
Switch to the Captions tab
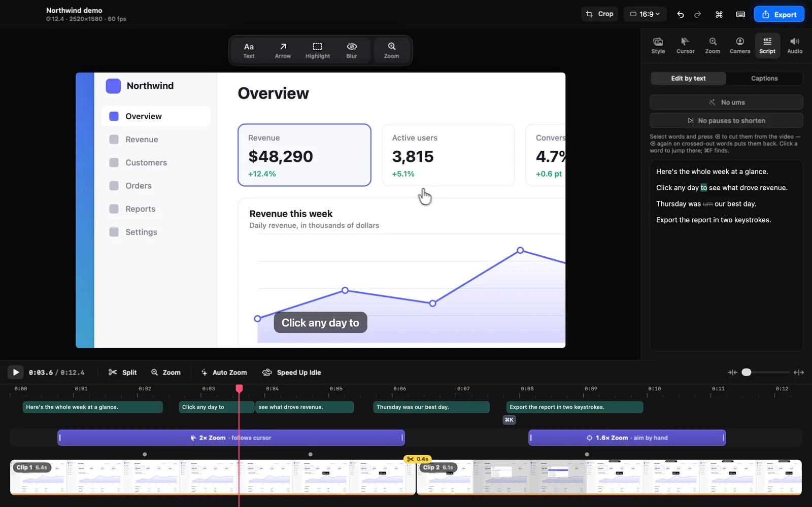coord(764,78)
